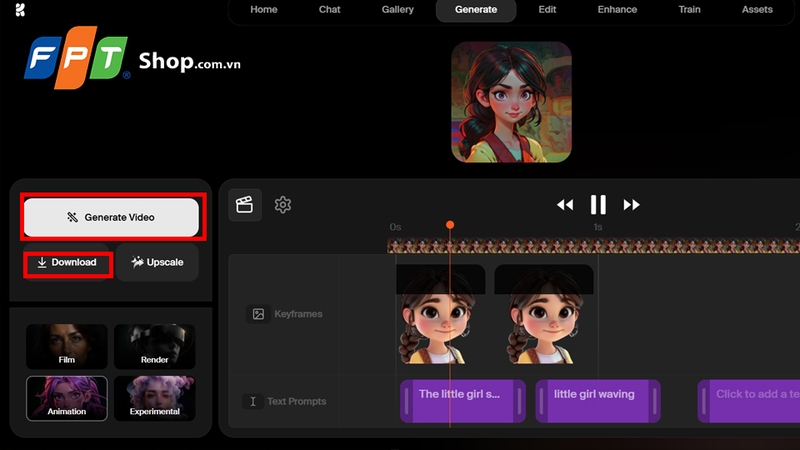Viewport: 800px width, 450px height.
Task: Fast-forward the video playback
Action: pyautogui.click(x=631, y=205)
